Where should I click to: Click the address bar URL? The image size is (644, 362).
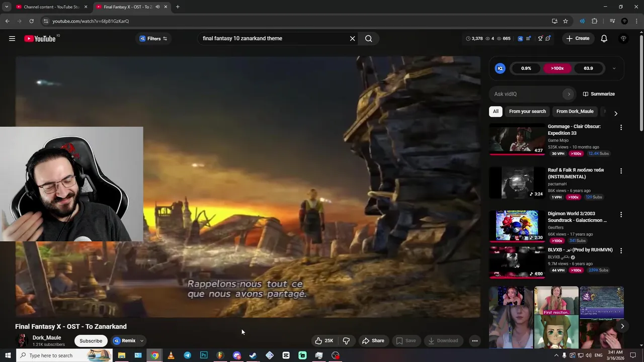pyautogui.click(x=91, y=21)
